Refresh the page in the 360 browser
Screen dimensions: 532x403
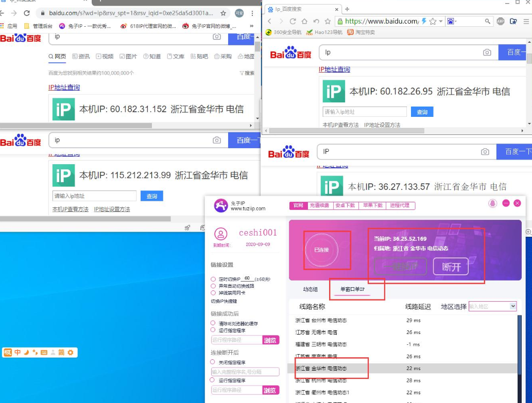click(x=293, y=21)
